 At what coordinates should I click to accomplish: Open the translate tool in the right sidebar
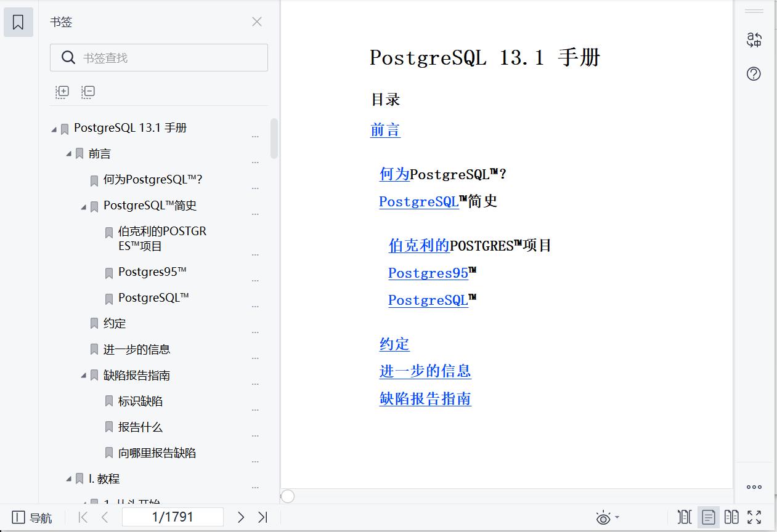click(x=754, y=40)
